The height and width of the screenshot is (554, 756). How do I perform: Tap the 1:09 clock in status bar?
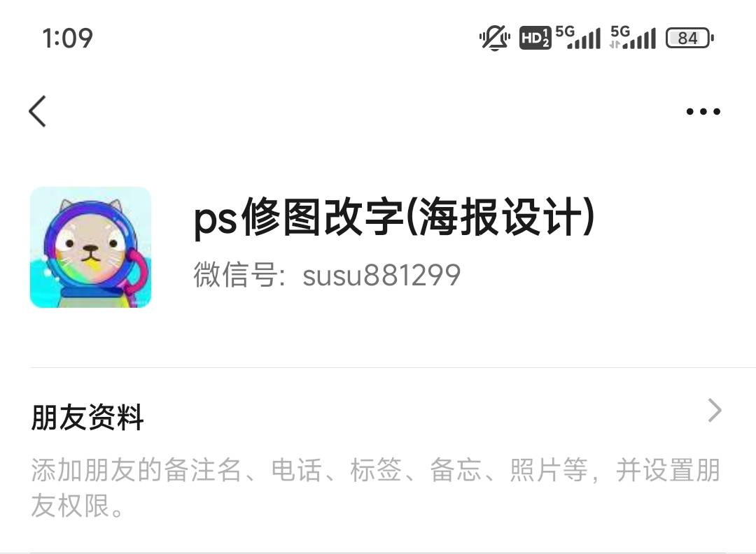pos(67,38)
